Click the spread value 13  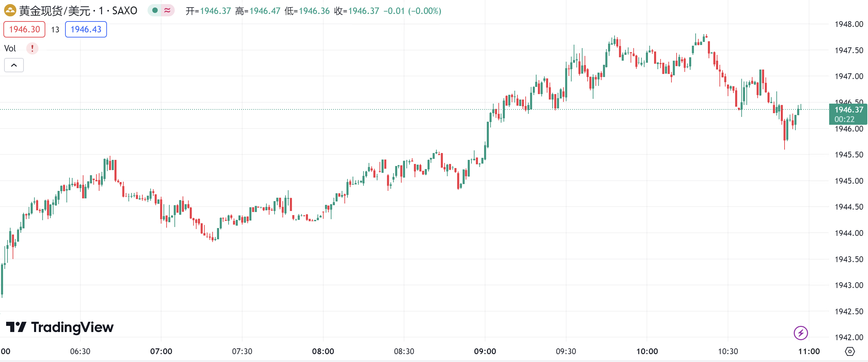(55, 30)
